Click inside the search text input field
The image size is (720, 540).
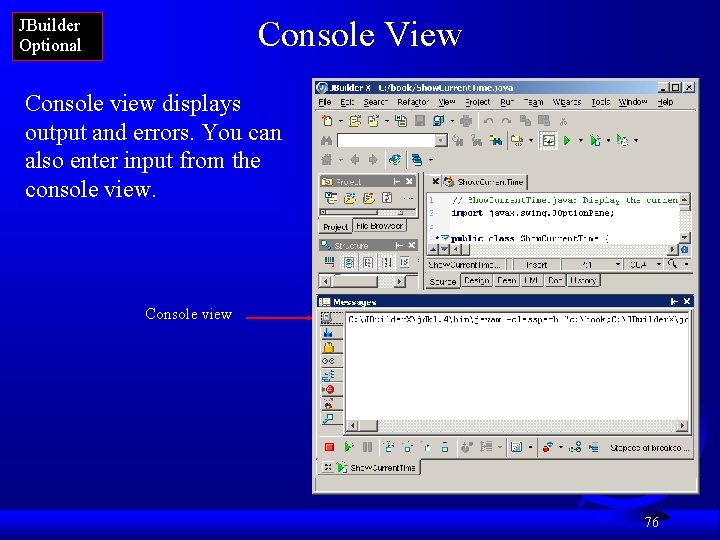click(x=386, y=141)
